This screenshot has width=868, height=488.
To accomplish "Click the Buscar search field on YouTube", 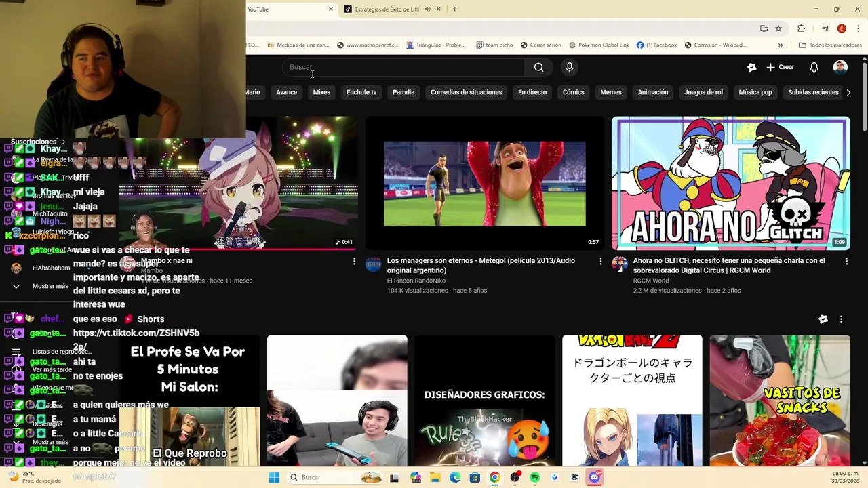I will 403,67.
